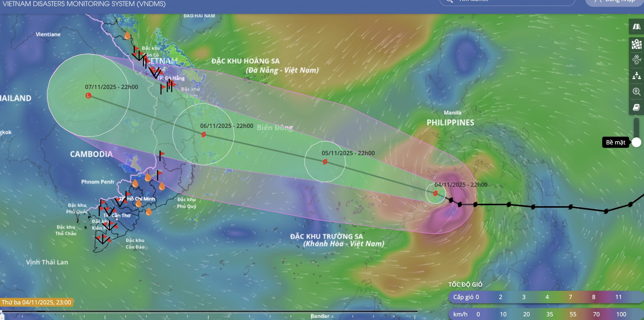Image resolution: width=644 pixels, height=320 pixels.
Task: Open the stacked book legend icon
Action: click(636, 108)
